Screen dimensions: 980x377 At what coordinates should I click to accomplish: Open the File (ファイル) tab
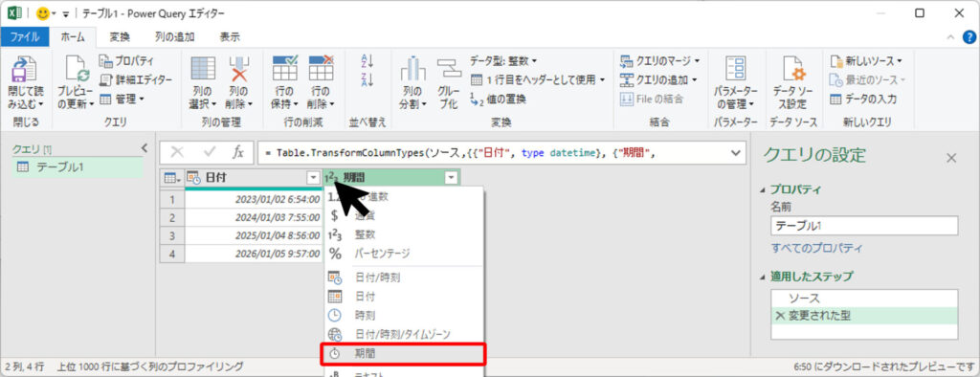click(x=25, y=37)
